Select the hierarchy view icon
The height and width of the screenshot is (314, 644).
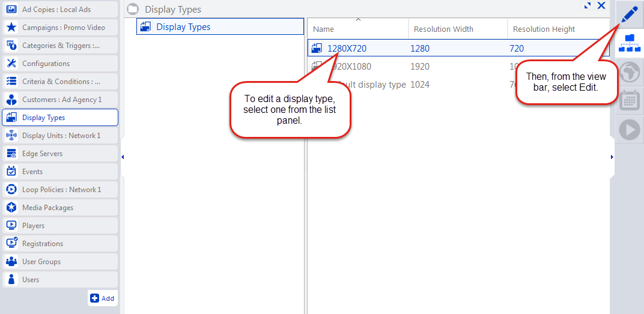(x=629, y=43)
